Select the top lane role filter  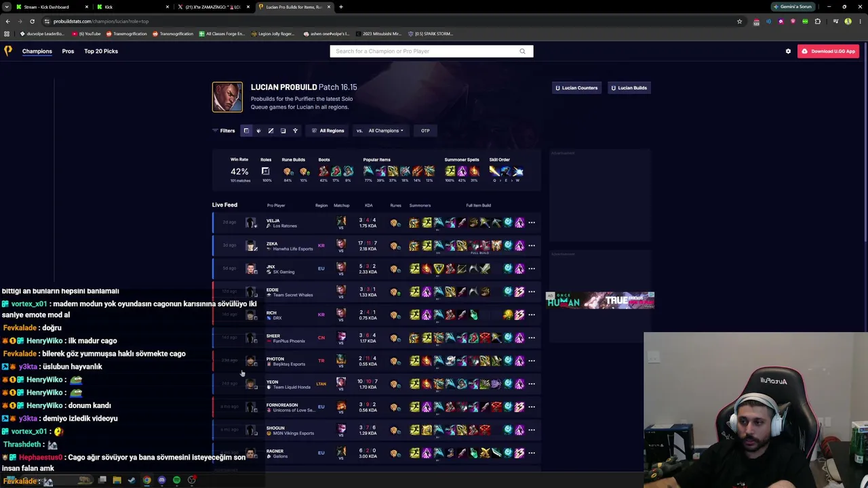pos(246,131)
